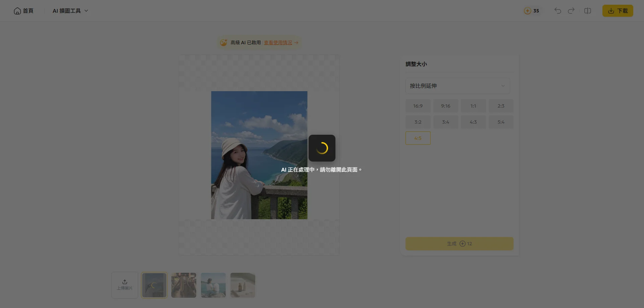Open the before/after compare view icon
Image resolution: width=644 pixels, height=308 pixels.
[588, 11]
